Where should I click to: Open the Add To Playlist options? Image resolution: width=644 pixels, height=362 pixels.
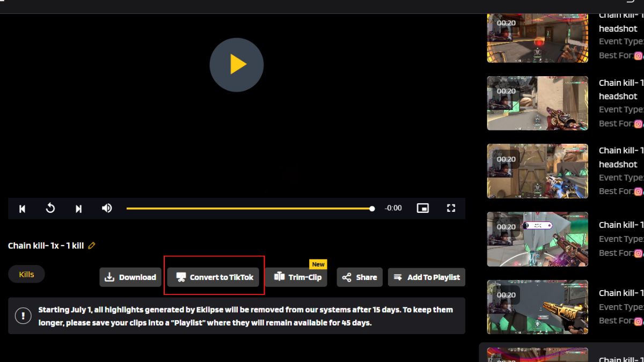(427, 277)
